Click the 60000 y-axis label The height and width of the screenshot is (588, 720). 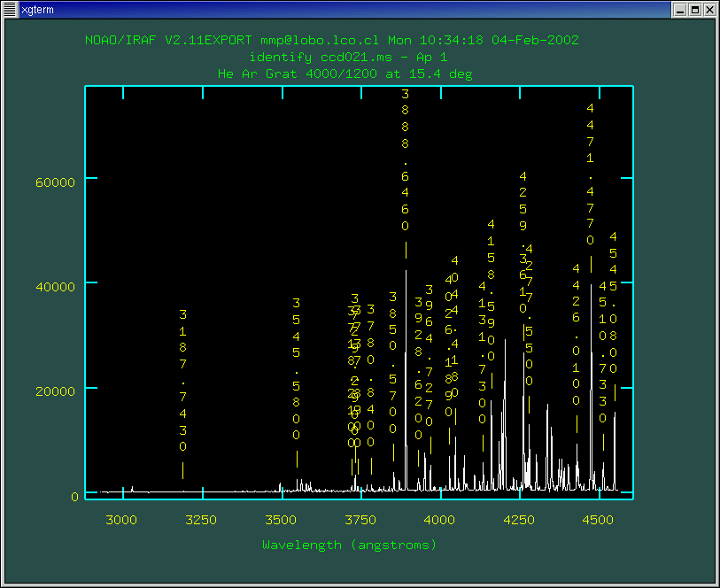[x=55, y=182]
